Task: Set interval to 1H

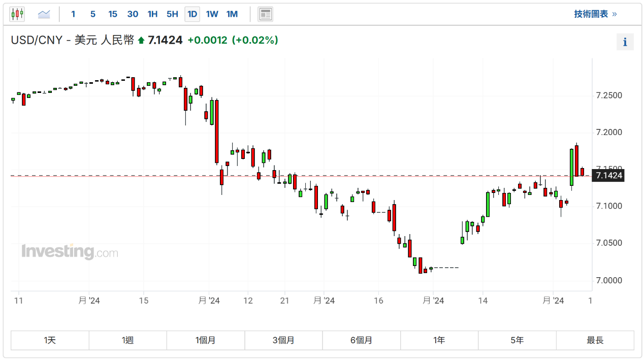Action: pyautogui.click(x=152, y=14)
